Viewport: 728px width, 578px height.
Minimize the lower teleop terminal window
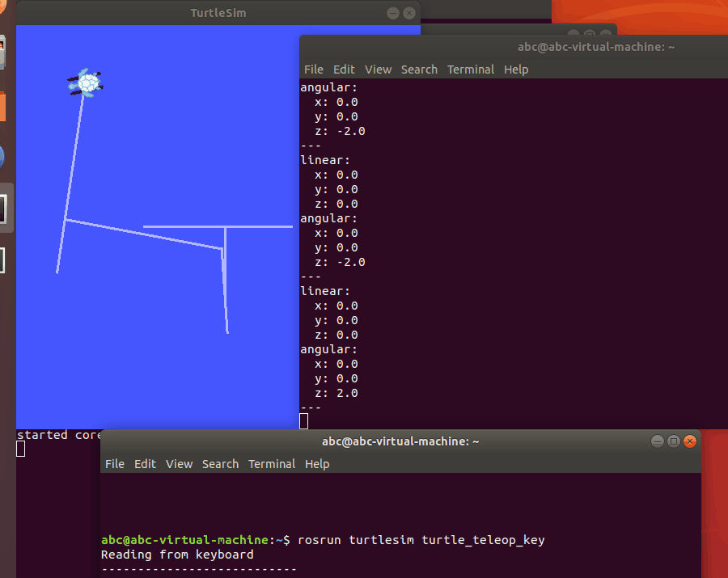point(657,441)
